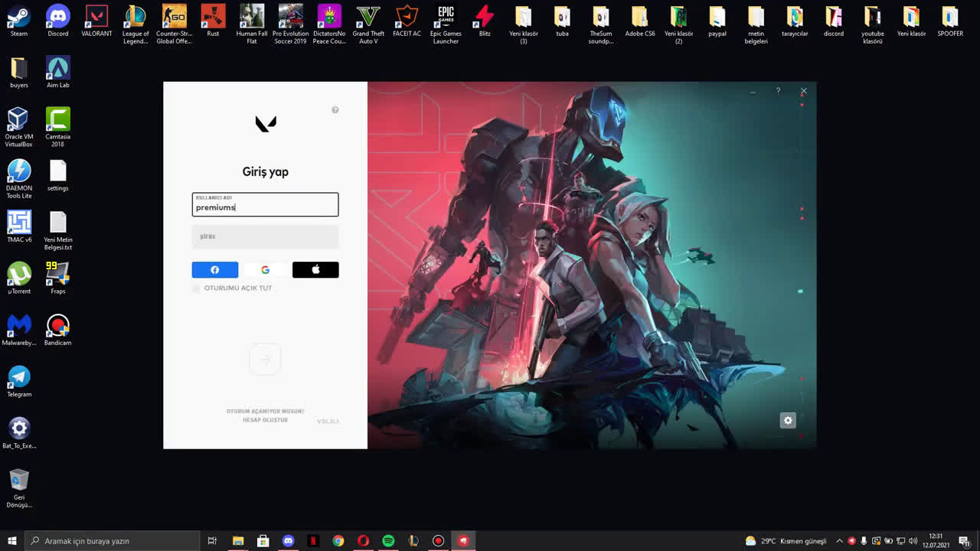Sign in with the Apple button
Viewport: 980px width, 551px height.
click(x=315, y=269)
